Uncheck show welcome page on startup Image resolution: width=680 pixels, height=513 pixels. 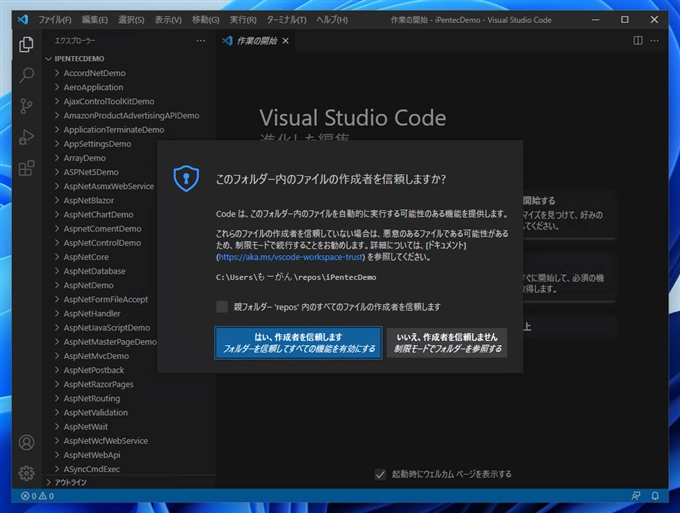click(380, 474)
